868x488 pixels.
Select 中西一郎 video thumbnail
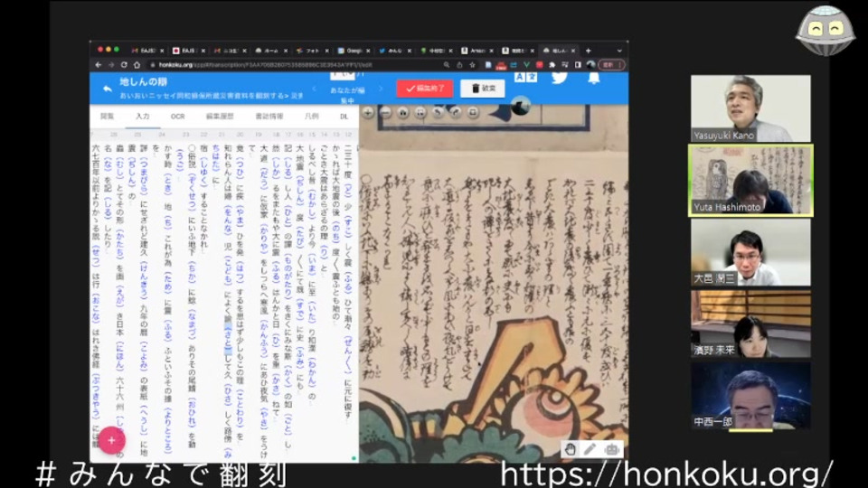(750, 396)
